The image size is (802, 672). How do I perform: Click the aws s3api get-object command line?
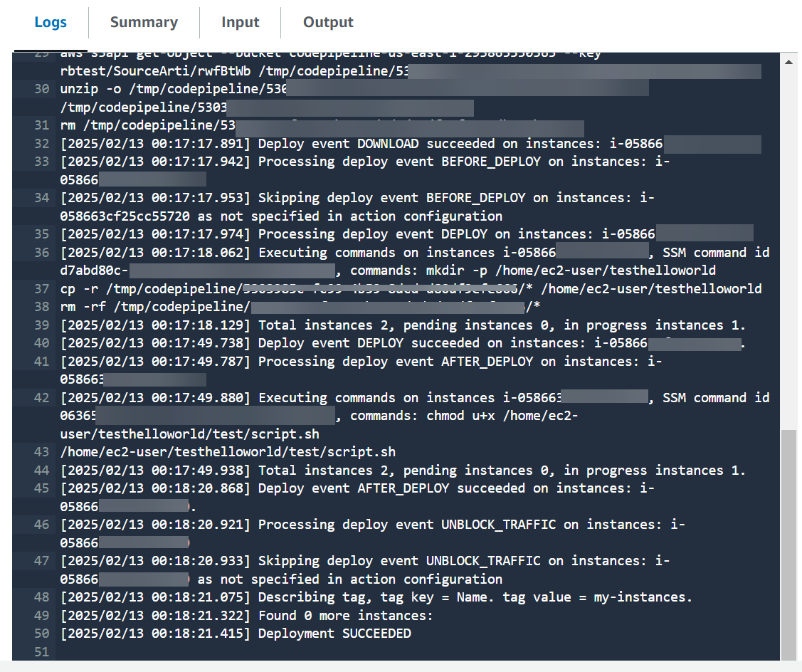(x=213, y=52)
